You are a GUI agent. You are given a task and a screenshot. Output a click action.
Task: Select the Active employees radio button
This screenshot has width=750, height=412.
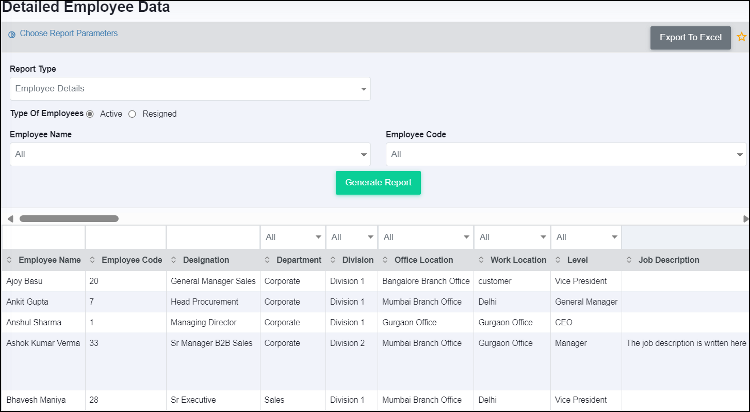coord(90,114)
